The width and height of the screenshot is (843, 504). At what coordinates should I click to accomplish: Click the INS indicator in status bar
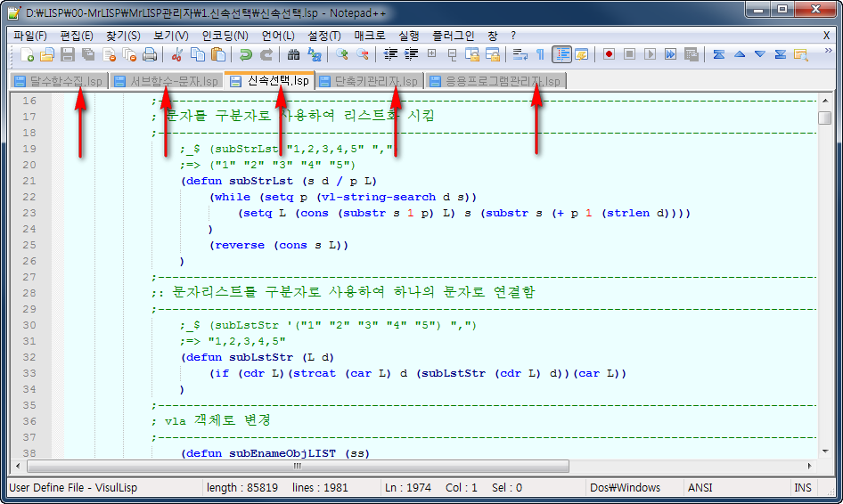[x=803, y=487]
